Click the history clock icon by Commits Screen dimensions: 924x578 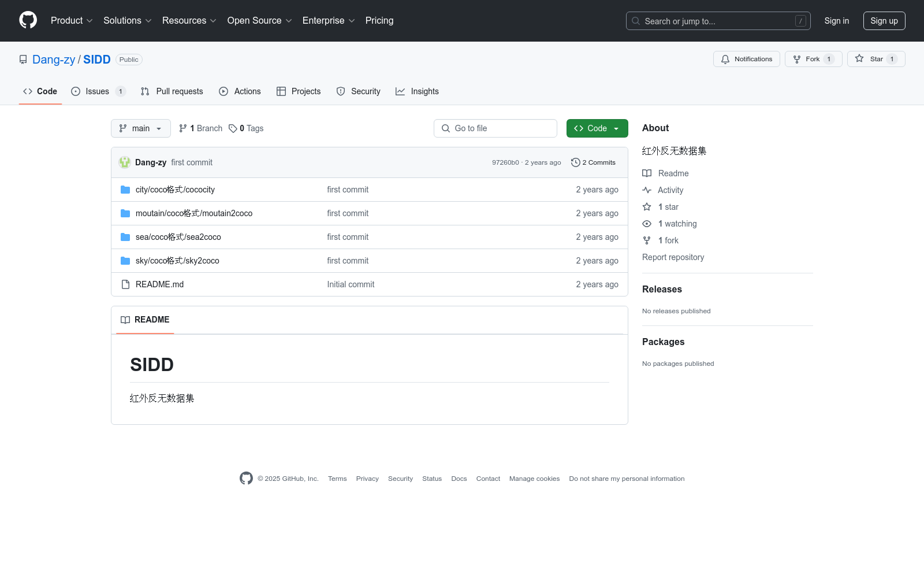[x=575, y=162]
